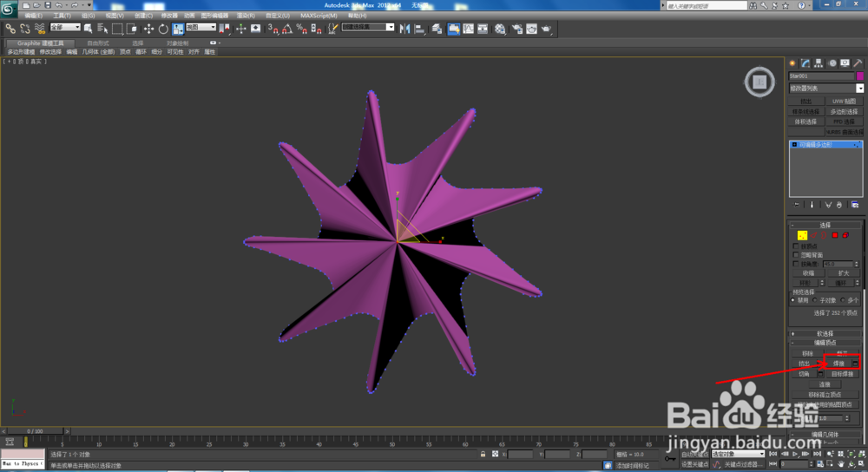Click the magenta object color swatch
The height and width of the screenshot is (472, 868).
click(x=859, y=76)
